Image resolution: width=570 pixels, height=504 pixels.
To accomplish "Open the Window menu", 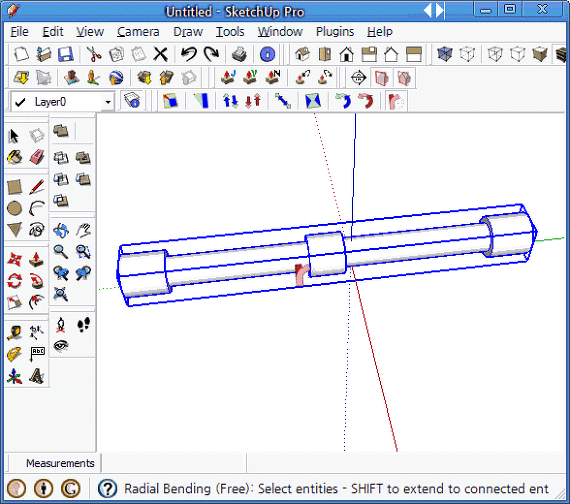I will pyautogui.click(x=280, y=32).
